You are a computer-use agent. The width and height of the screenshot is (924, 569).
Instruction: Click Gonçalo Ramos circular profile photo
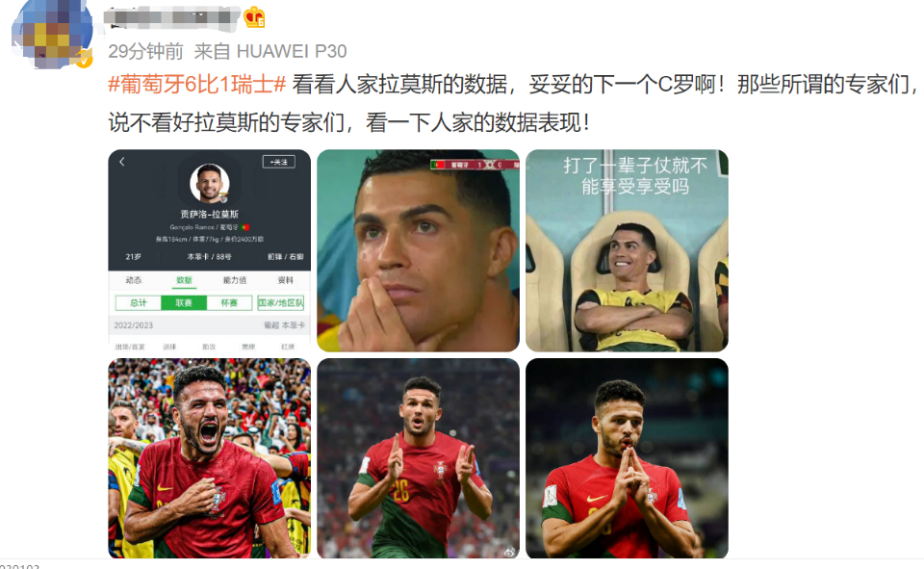209,183
